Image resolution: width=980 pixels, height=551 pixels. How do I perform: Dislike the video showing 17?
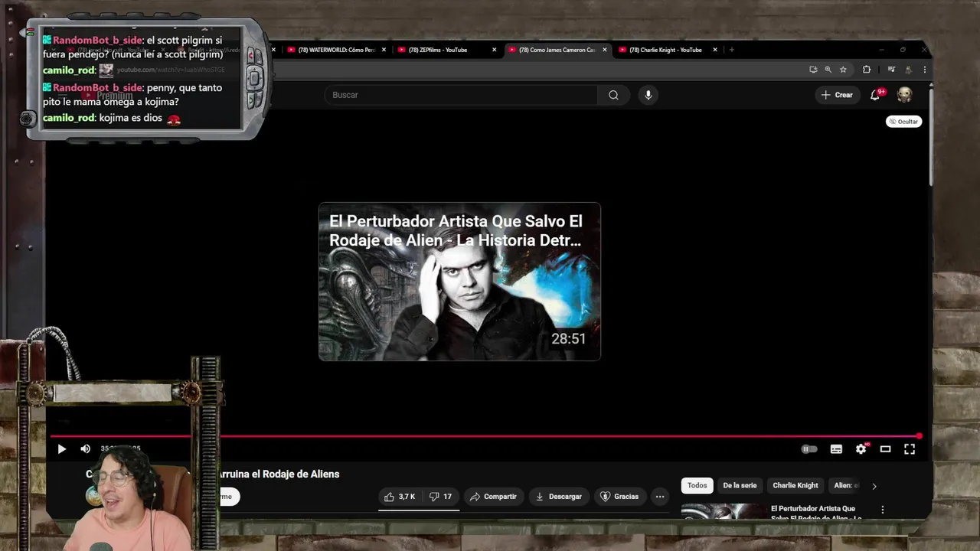441,497
